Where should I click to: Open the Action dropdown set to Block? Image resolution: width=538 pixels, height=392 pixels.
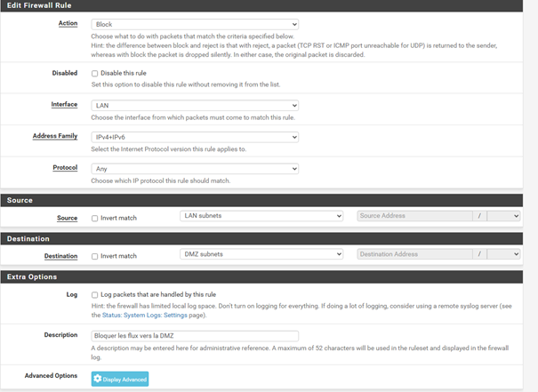click(x=195, y=24)
